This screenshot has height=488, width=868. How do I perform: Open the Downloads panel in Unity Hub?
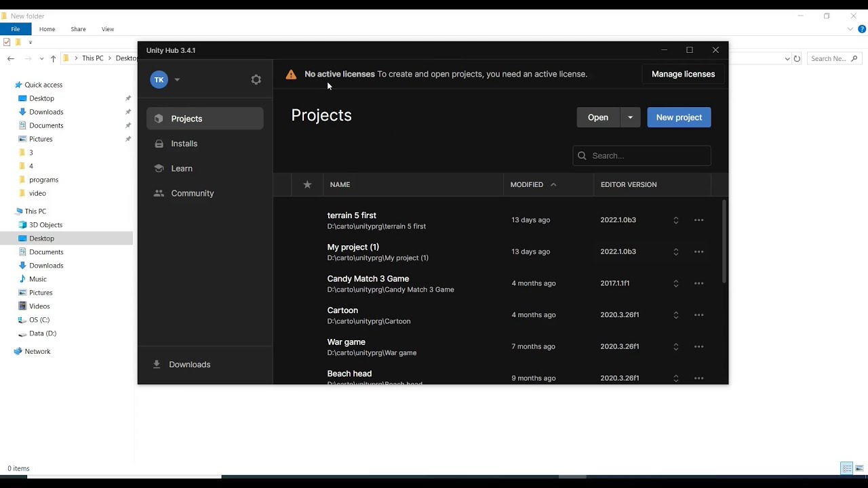[x=205, y=365]
